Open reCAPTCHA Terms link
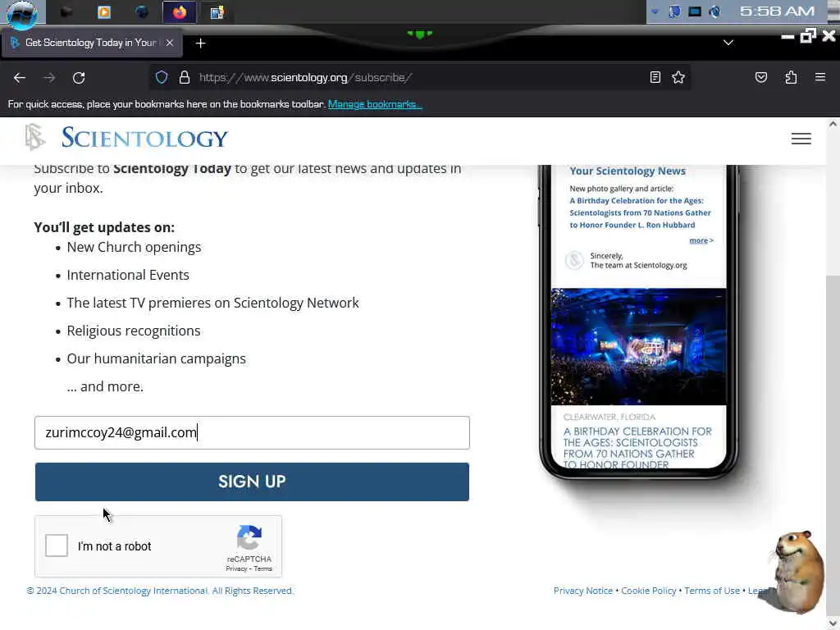Viewport: 840px width, 630px height. pos(263,569)
